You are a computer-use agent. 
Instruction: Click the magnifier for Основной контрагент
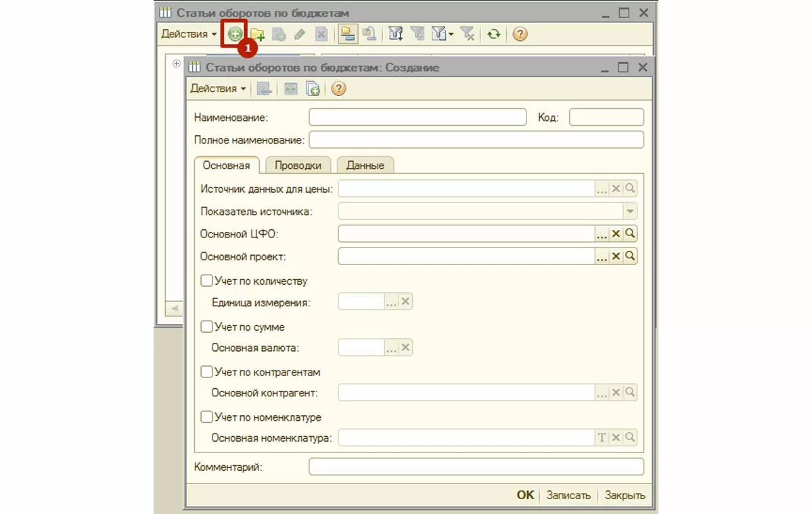tap(629, 392)
